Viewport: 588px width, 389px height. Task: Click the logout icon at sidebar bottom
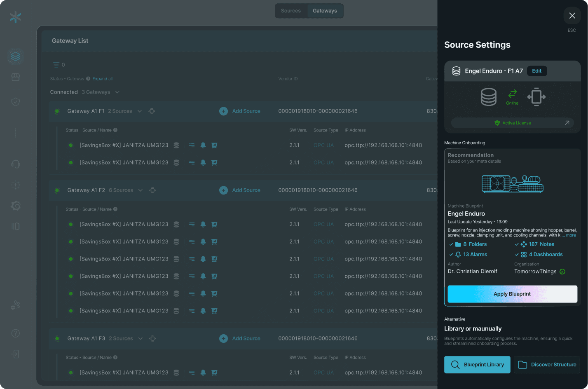tap(16, 354)
